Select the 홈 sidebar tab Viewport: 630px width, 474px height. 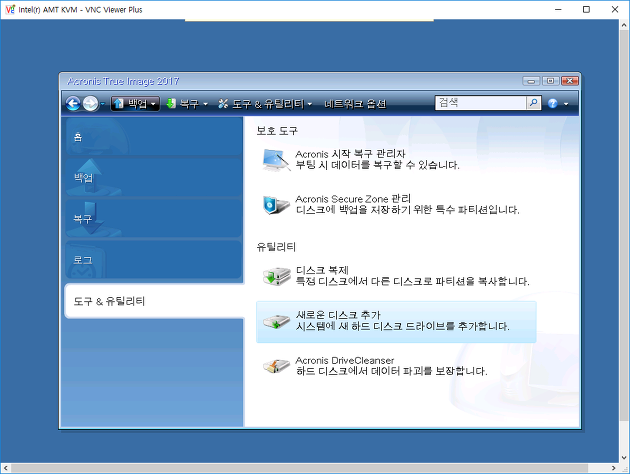pos(154,136)
